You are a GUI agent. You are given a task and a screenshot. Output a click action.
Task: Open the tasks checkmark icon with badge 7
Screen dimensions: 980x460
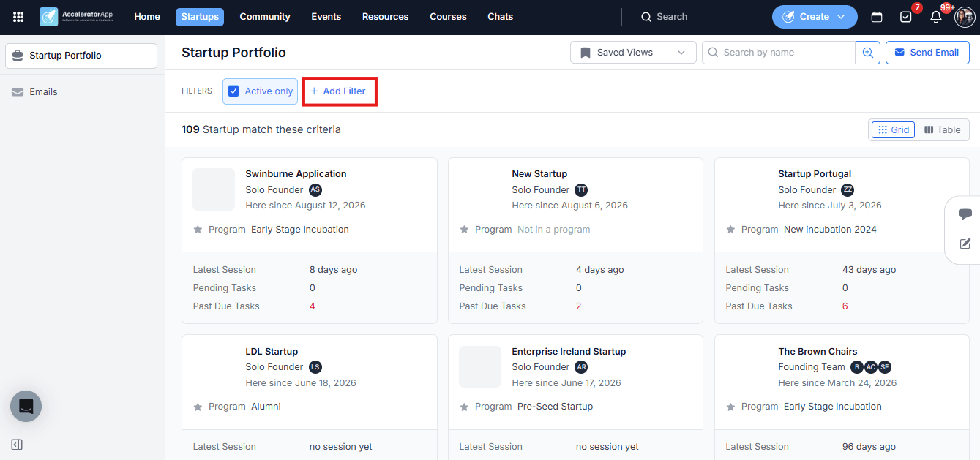pos(906,17)
